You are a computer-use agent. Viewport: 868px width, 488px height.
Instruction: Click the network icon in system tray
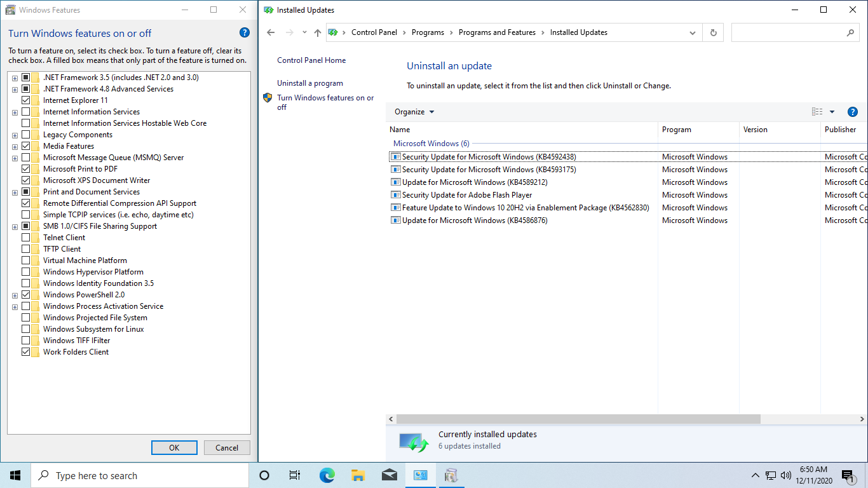tap(771, 475)
